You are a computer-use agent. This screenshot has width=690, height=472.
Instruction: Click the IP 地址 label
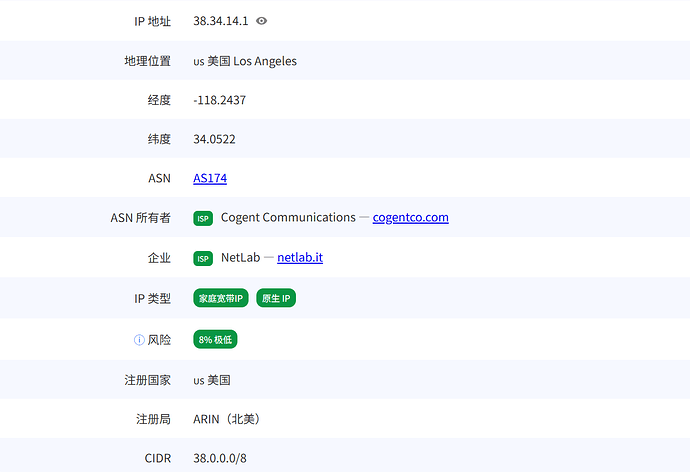152,21
